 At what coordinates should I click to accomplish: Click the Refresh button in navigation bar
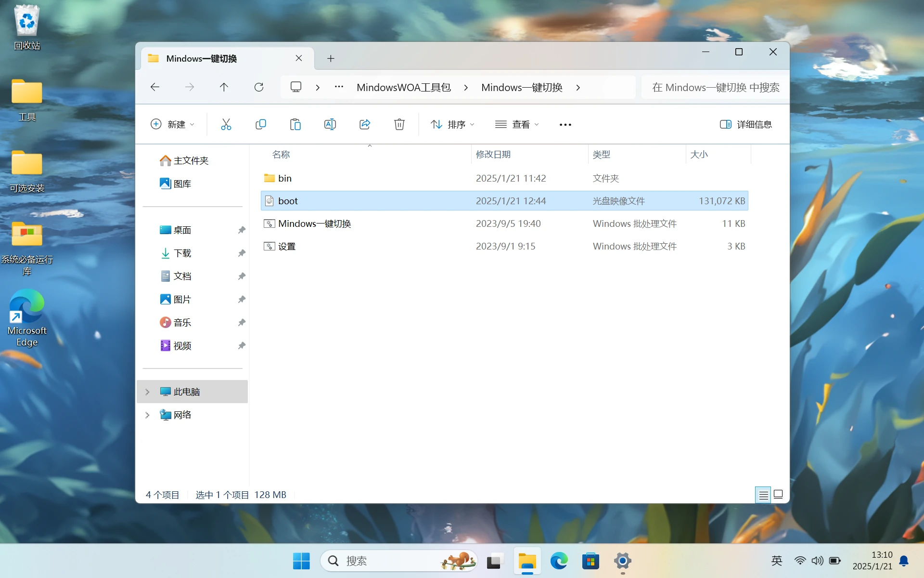(259, 87)
